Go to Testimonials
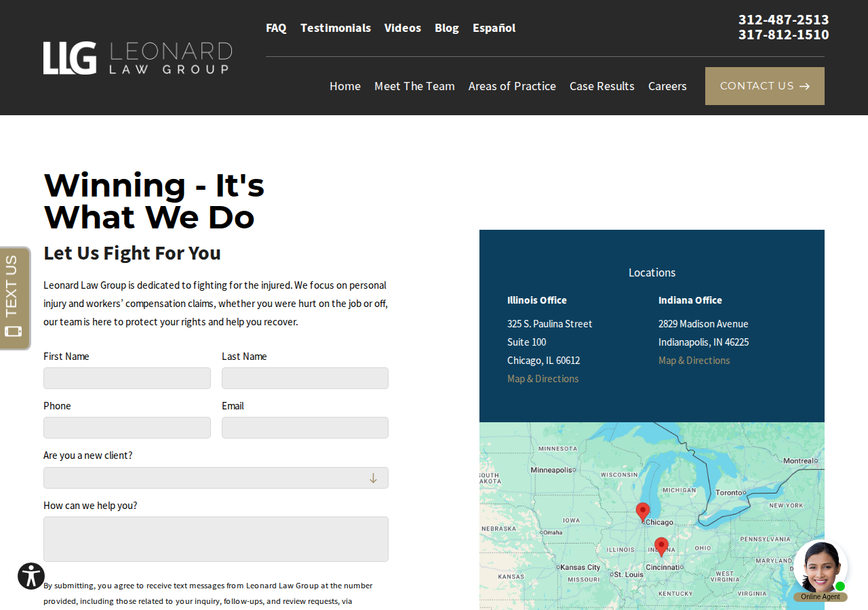 point(336,28)
